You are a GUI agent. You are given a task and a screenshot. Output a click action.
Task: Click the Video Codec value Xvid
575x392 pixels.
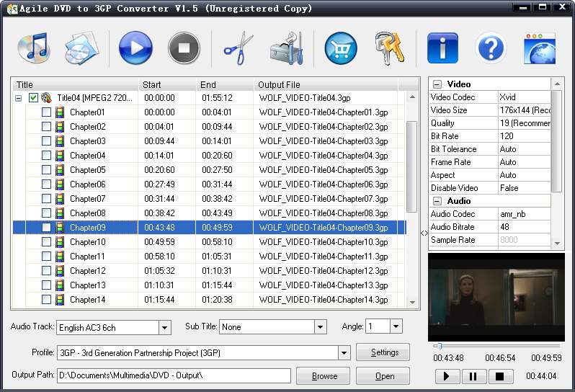tap(524, 97)
